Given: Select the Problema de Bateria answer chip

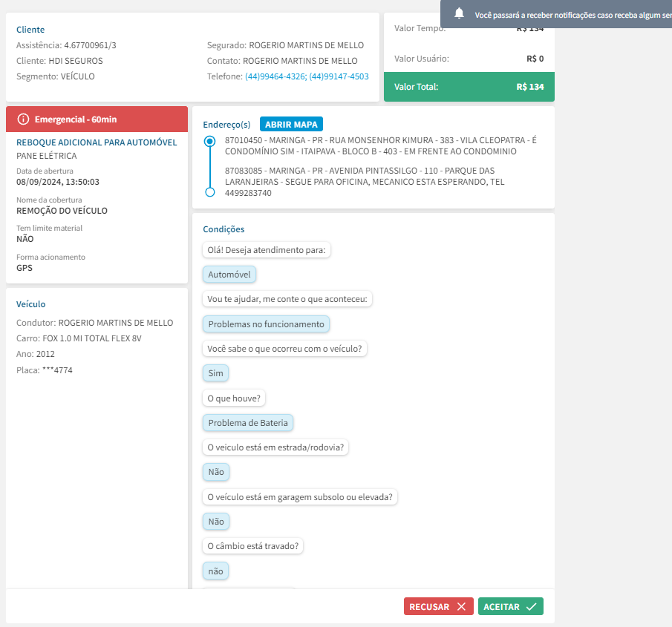Looking at the screenshot, I should pos(248,423).
